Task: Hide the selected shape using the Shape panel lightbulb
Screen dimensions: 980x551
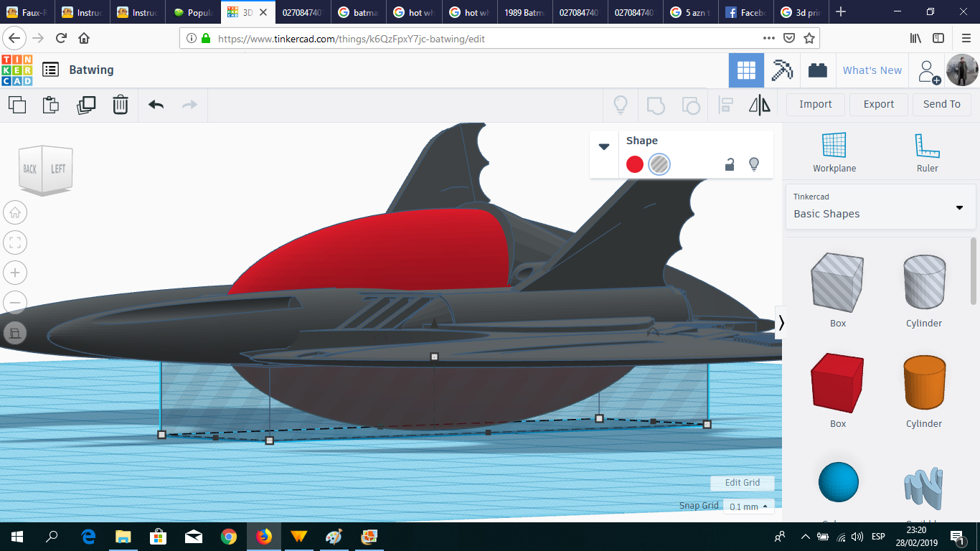Action: pos(754,164)
